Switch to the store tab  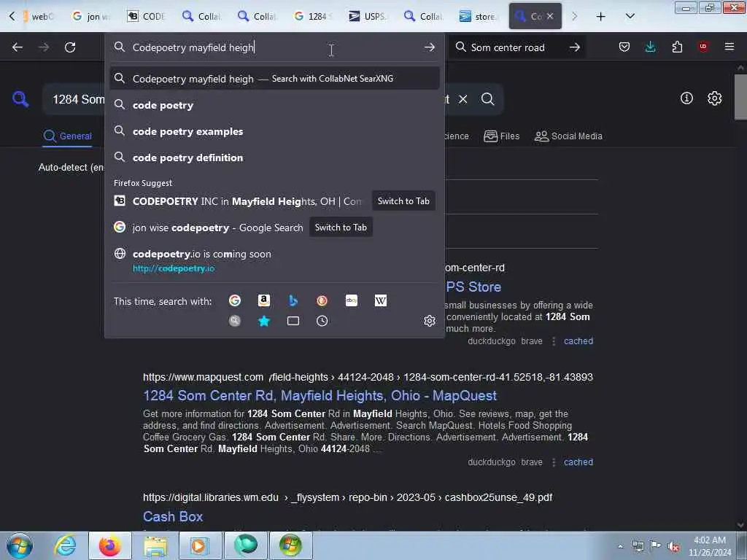click(x=478, y=16)
